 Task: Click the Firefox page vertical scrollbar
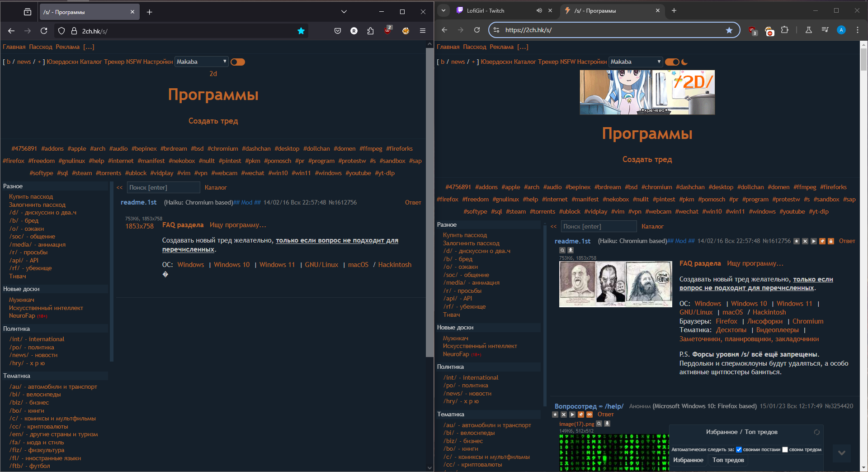pos(429,204)
